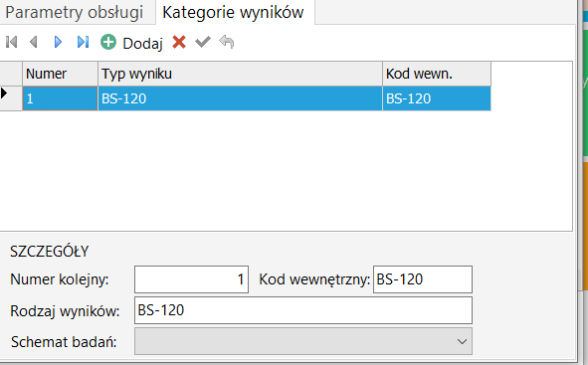Sort by the Numer column header
The image size is (588, 365).
tap(60, 74)
